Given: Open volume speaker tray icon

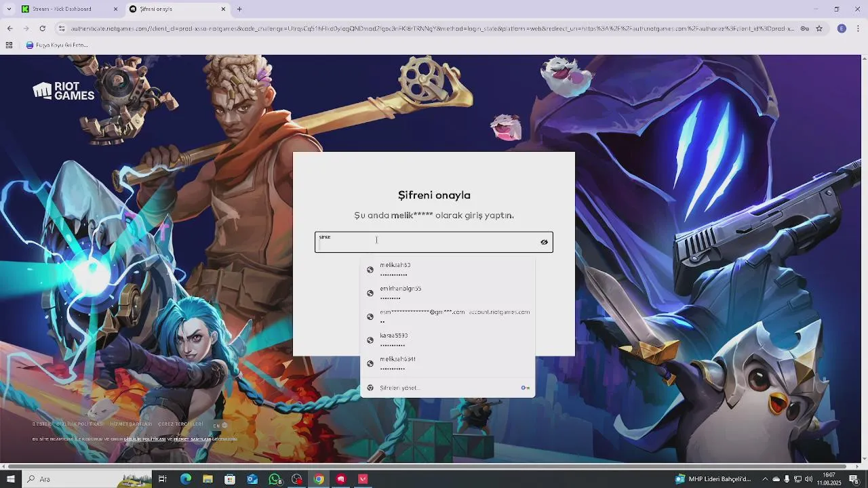Looking at the screenshot, I should tap(808, 479).
